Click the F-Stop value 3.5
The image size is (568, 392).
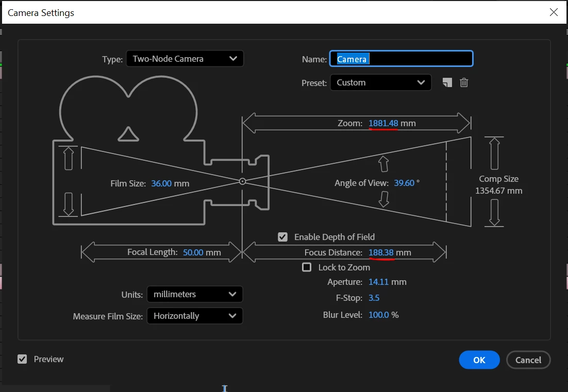click(x=374, y=298)
